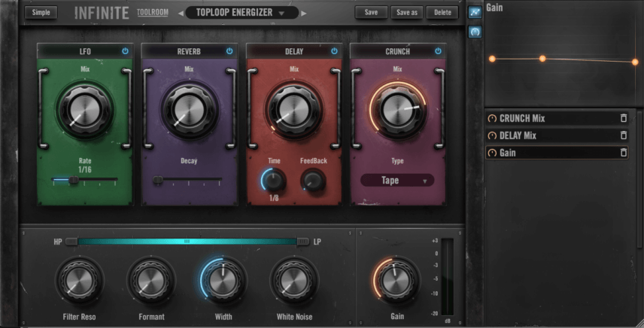Image resolution: width=644 pixels, height=328 pixels.
Task: Click the LFO module title
Action: (x=85, y=52)
